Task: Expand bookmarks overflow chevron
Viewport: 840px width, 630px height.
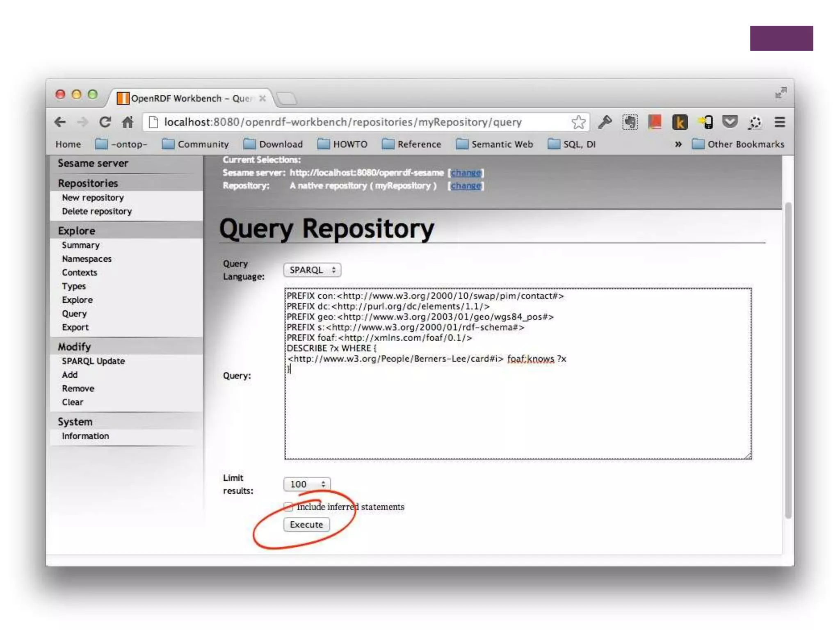Action: 678,144
